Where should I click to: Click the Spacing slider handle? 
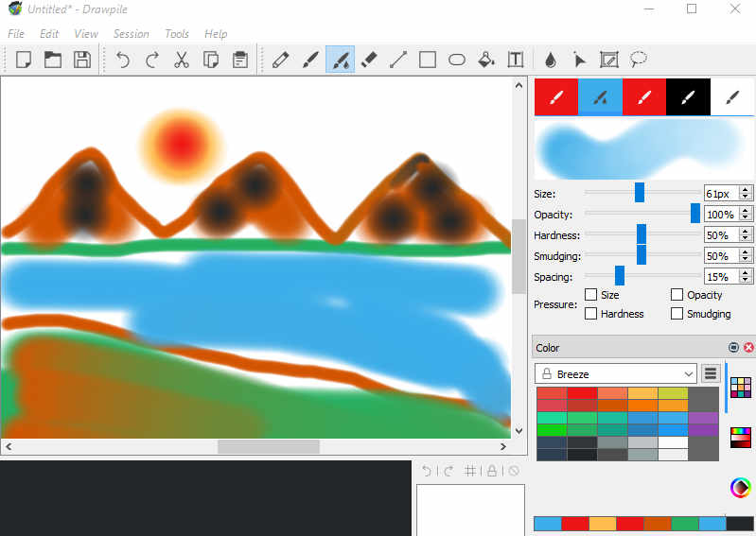pyautogui.click(x=620, y=275)
